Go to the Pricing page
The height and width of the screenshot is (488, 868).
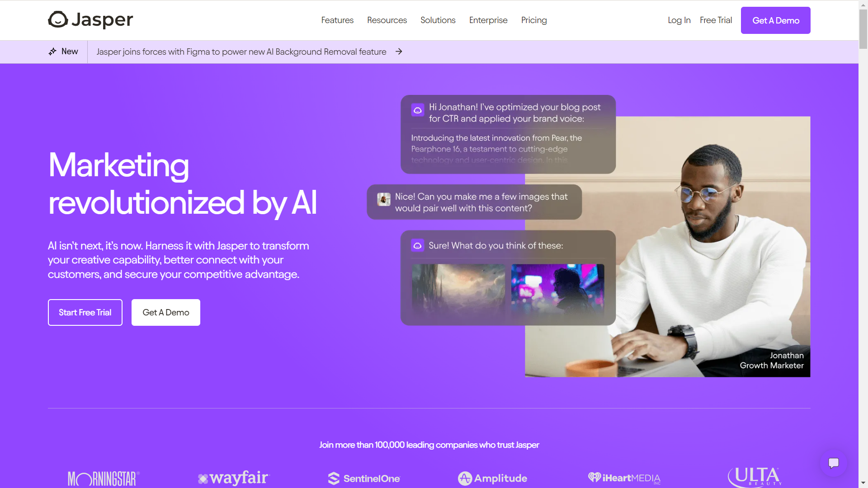click(534, 20)
